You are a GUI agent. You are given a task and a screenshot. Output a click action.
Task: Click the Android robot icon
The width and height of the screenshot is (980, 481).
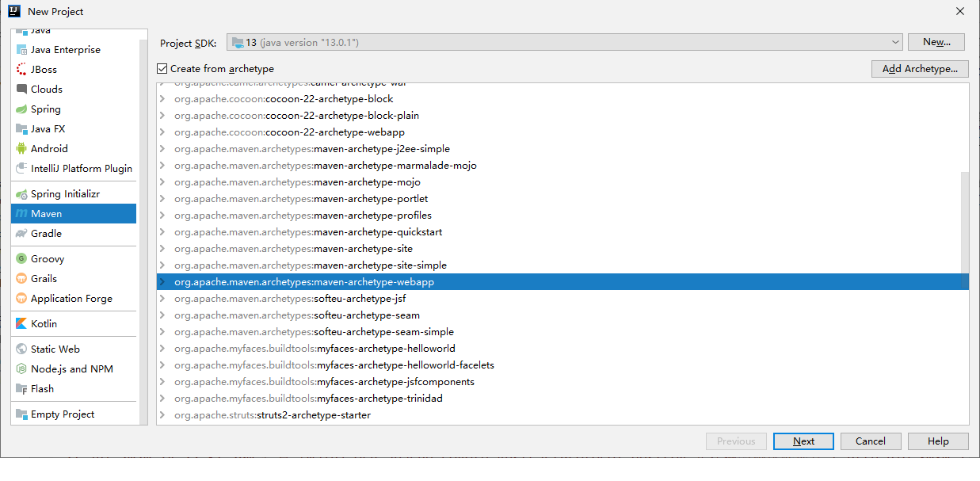21,149
